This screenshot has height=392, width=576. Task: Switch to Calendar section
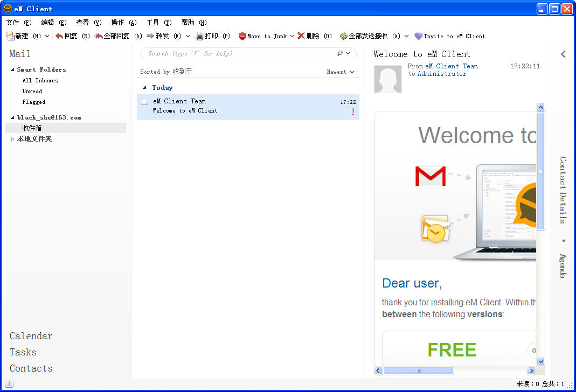click(31, 336)
